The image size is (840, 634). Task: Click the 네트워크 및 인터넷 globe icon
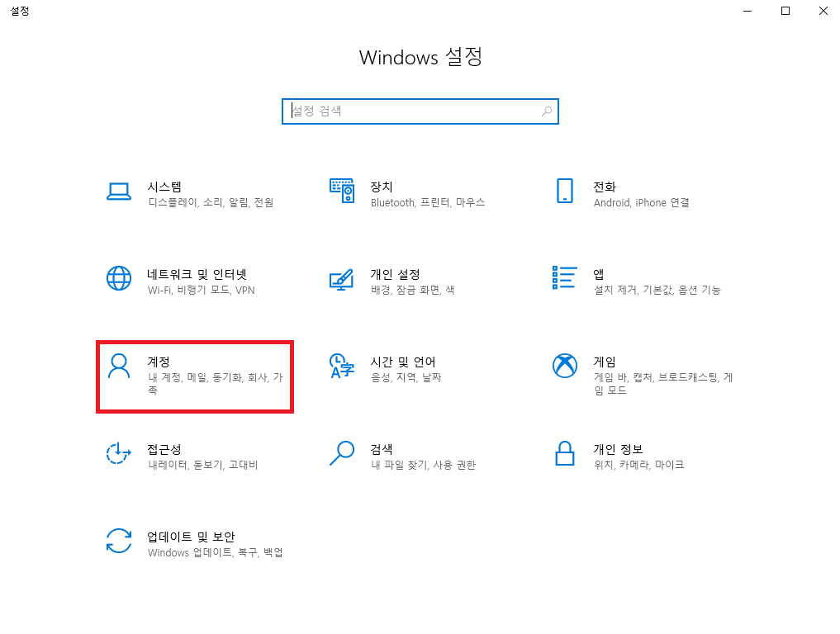[x=118, y=278]
